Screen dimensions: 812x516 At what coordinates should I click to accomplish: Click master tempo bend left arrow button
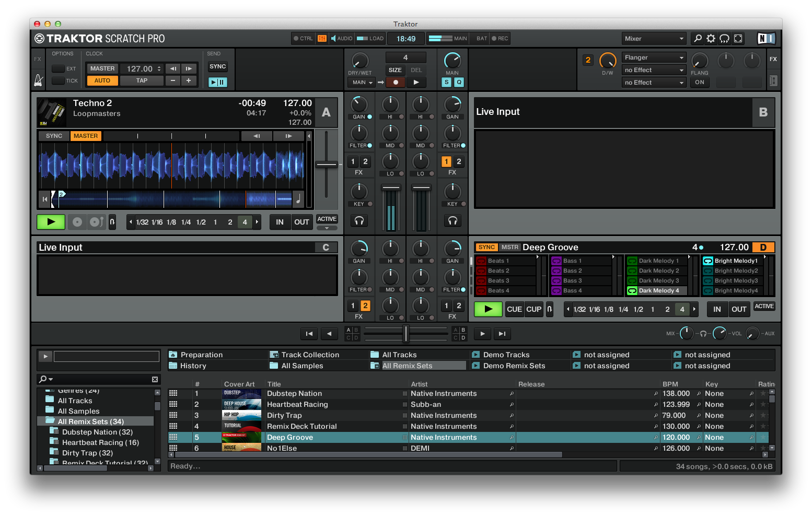[173, 68]
